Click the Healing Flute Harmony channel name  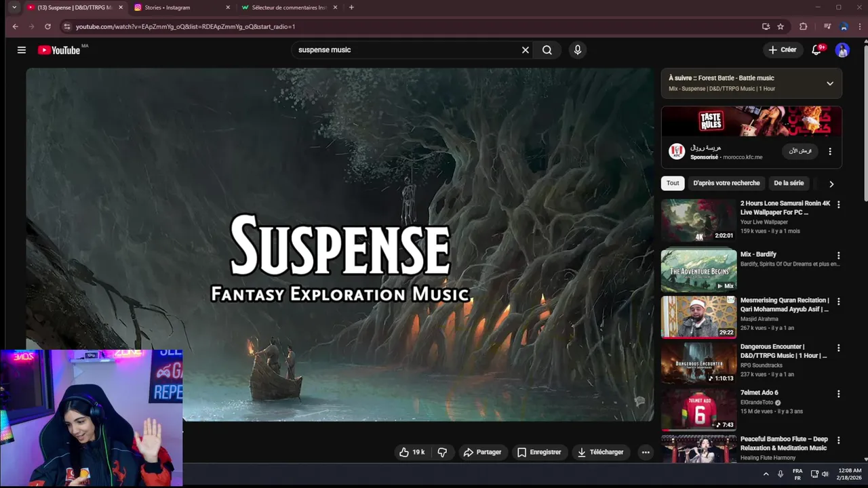click(x=768, y=458)
